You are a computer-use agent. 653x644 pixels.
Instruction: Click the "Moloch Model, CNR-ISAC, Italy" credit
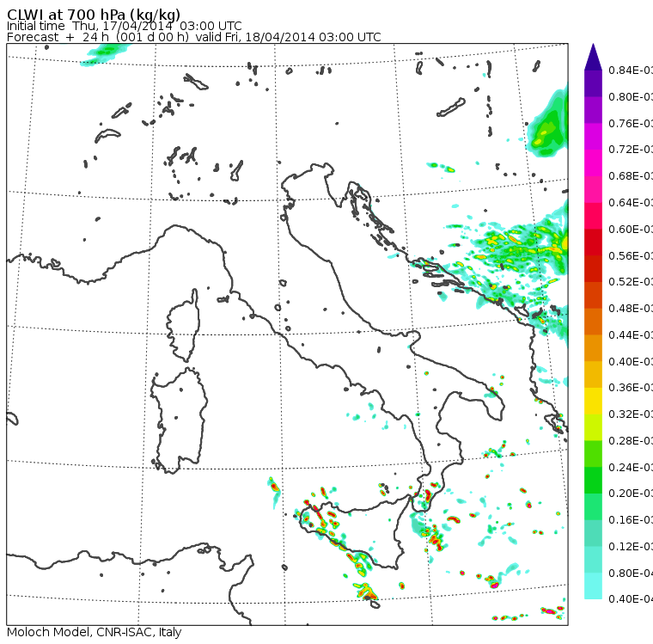pos(95,632)
